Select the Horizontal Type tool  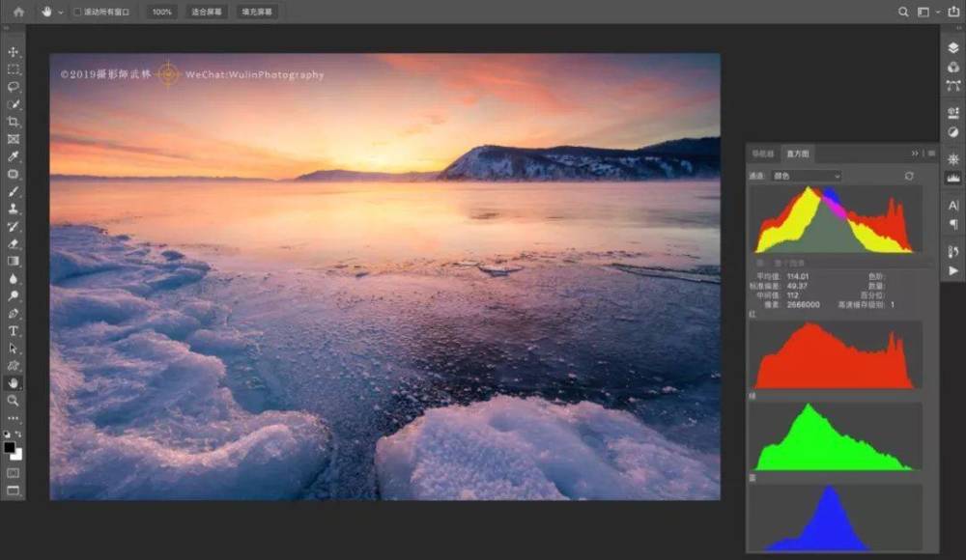coord(13,331)
